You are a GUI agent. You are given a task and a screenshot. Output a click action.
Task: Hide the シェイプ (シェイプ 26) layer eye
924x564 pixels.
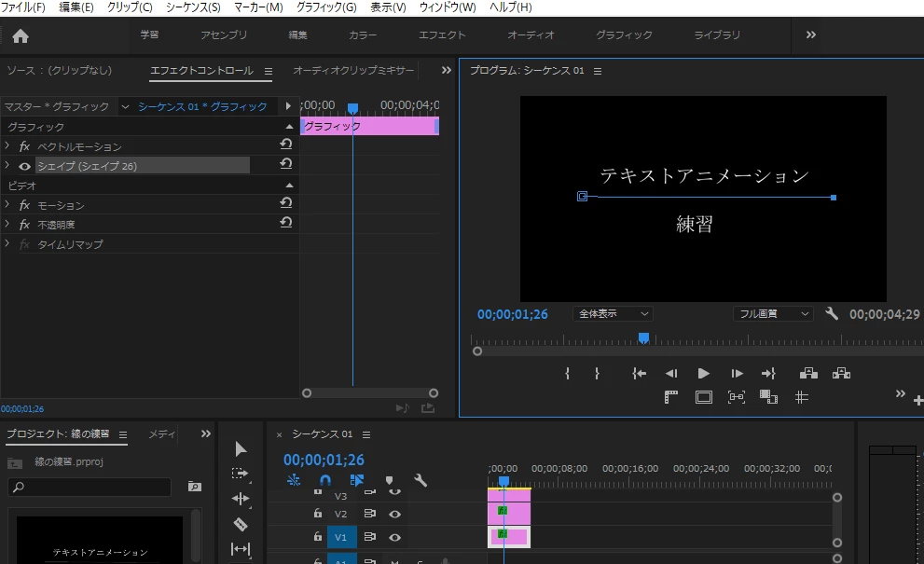(24, 166)
